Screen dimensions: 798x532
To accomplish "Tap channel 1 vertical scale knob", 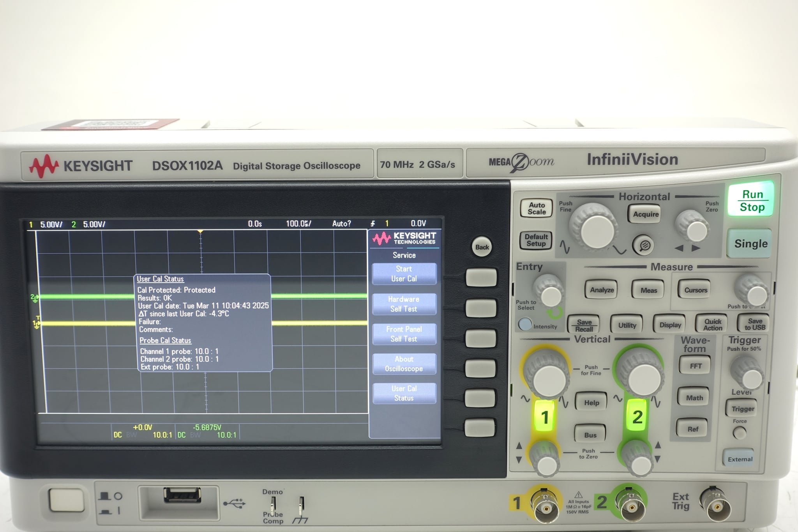I will 547,373.
